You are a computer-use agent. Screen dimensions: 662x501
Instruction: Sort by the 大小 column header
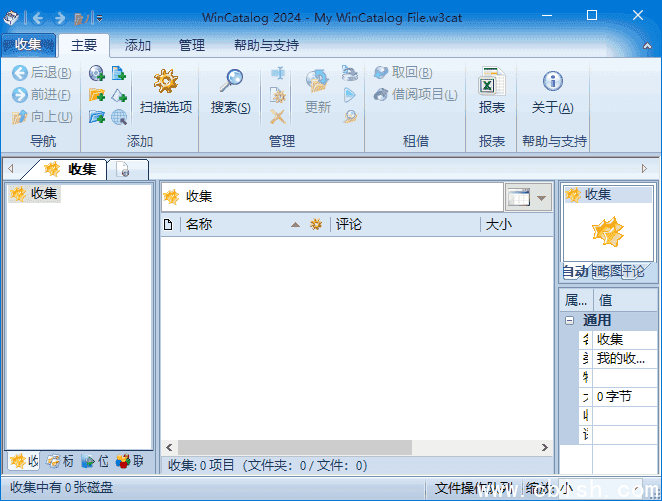[x=517, y=225]
